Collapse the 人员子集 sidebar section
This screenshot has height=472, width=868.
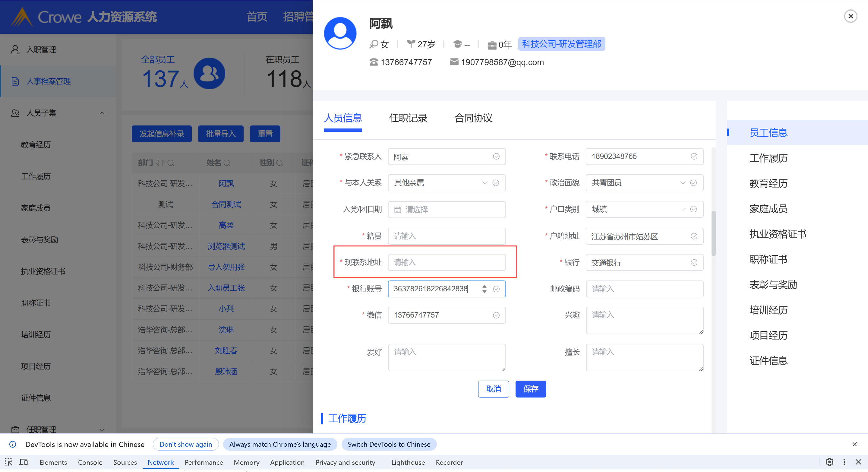(x=102, y=113)
